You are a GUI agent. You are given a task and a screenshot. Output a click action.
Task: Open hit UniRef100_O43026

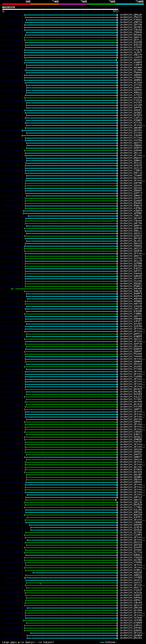(x=131, y=593)
